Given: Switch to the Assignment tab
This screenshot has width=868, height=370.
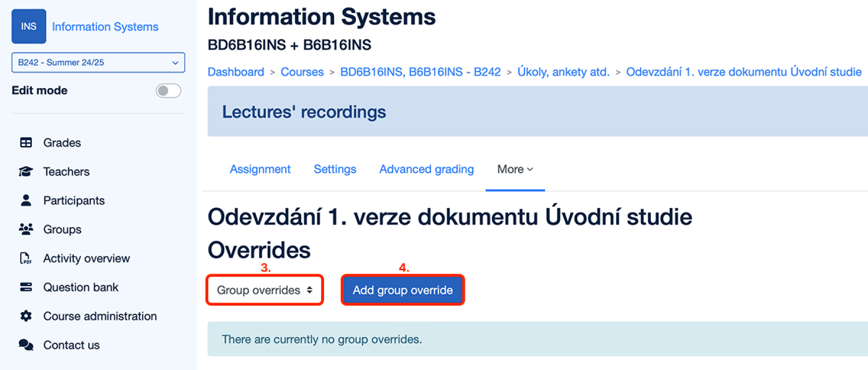Looking at the screenshot, I should coord(260,169).
